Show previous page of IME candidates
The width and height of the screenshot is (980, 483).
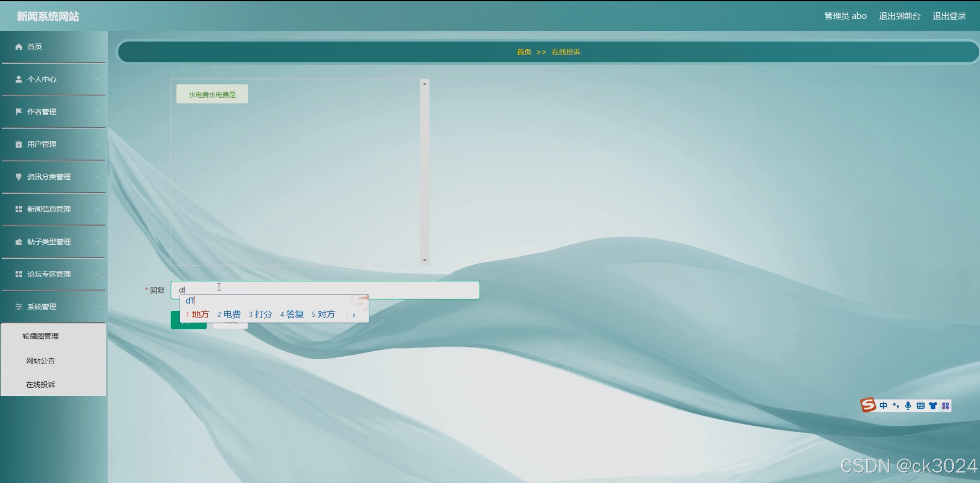(347, 315)
